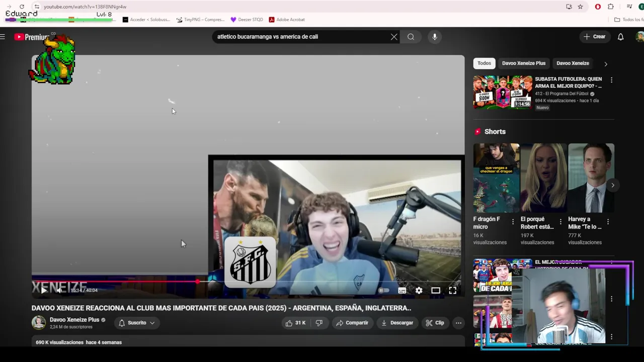This screenshot has height=362, width=644.
Task: Open the hamburger guide menu
Action: [3, 37]
